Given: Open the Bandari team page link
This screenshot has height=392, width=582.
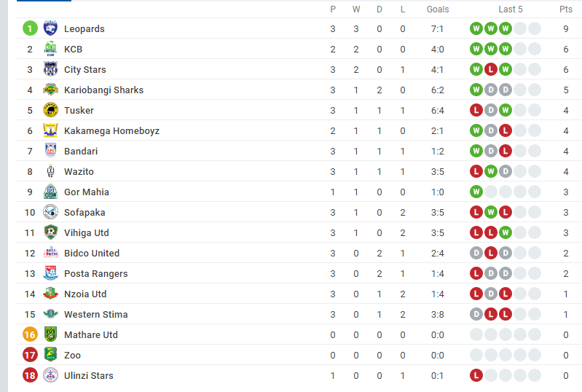Looking at the screenshot, I should click(x=81, y=152).
